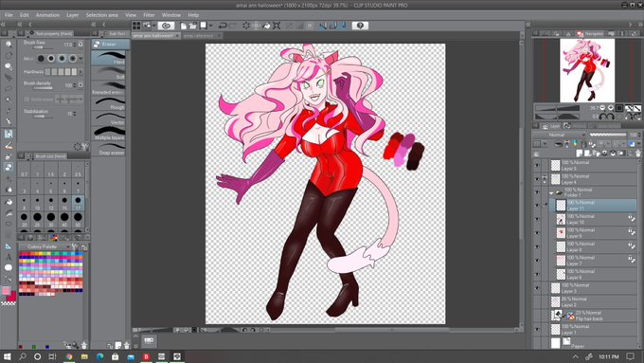Click the Clip Studio launcher swirl icon

(166, 26)
